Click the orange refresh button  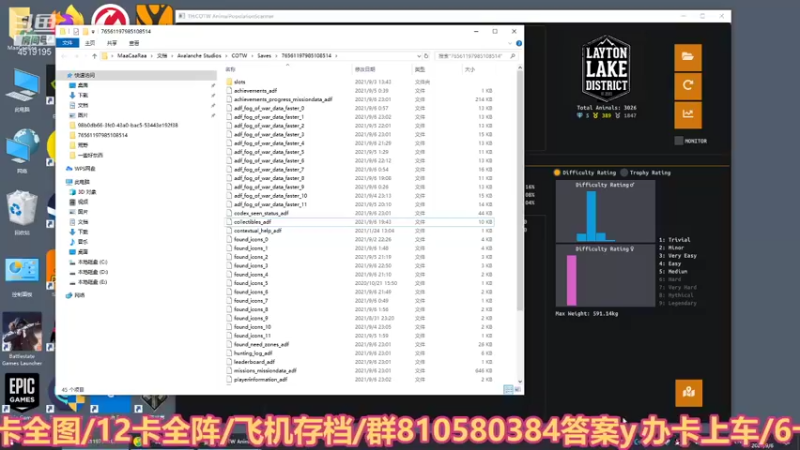[x=688, y=86]
